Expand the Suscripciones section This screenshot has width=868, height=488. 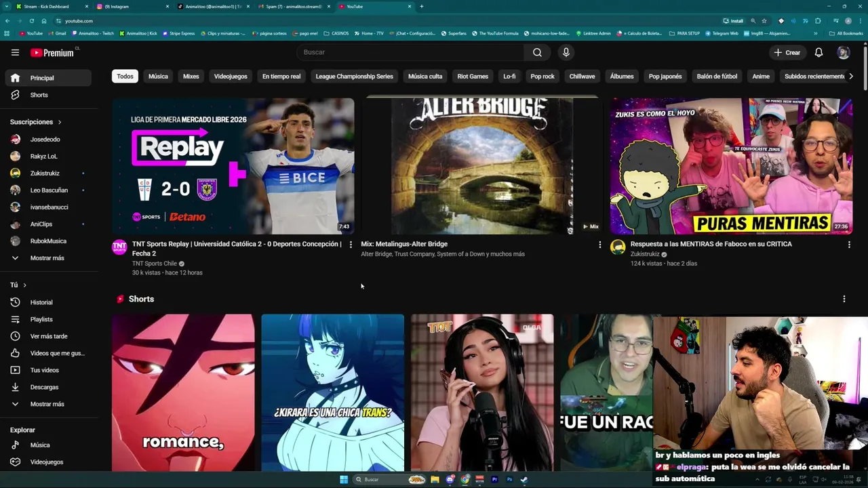36,122
